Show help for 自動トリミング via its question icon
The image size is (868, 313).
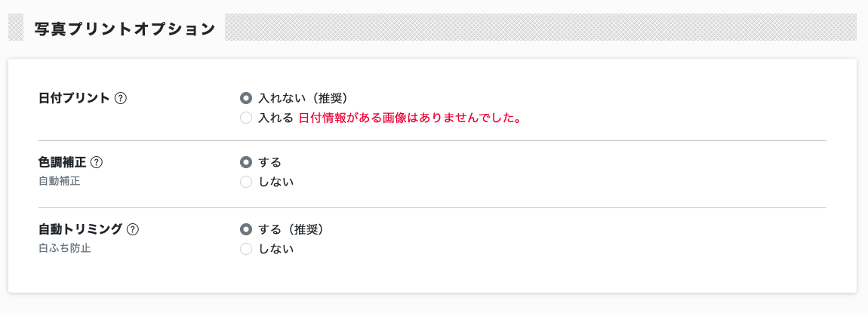click(x=132, y=229)
